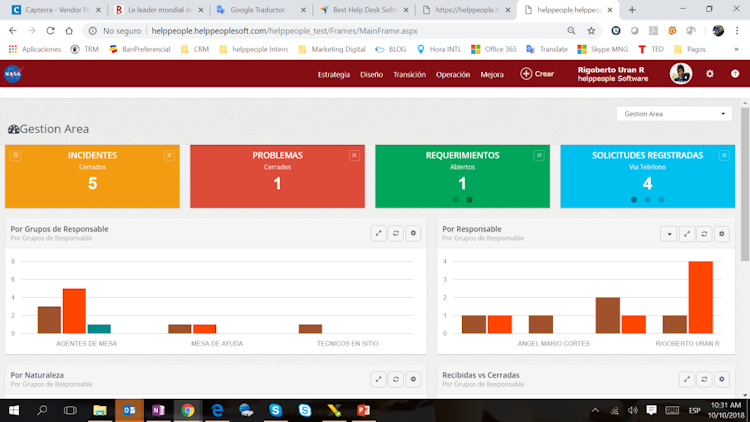This screenshot has height=422, width=750.
Task: Expand the Por Grupos de Responsable chart
Action: click(x=378, y=233)
